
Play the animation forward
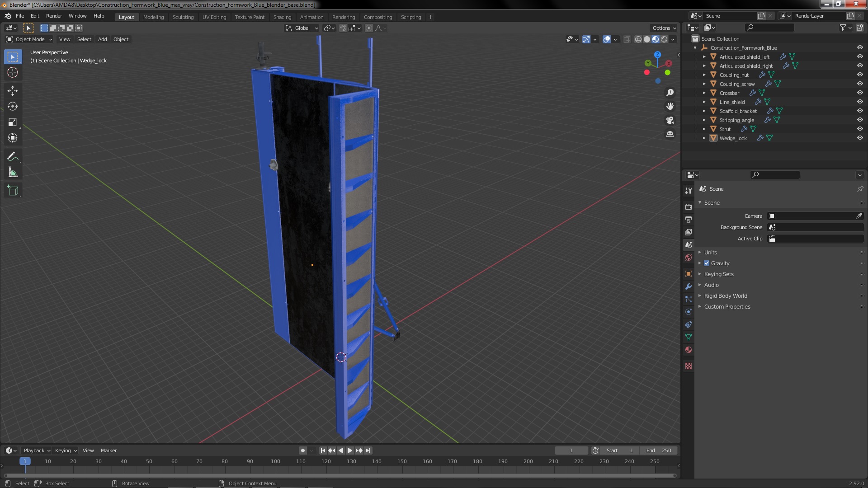pos(350,450)
